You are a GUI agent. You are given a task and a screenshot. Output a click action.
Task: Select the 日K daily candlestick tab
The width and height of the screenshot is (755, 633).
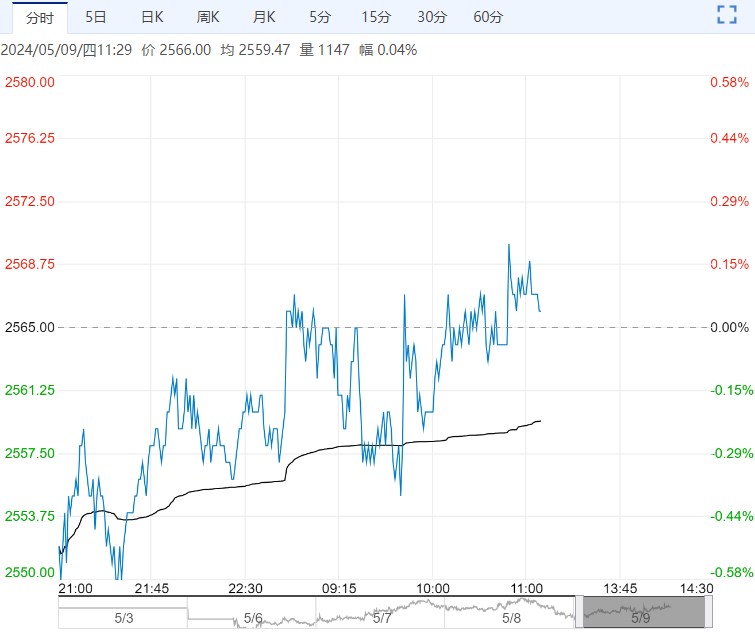pos(152,17)
